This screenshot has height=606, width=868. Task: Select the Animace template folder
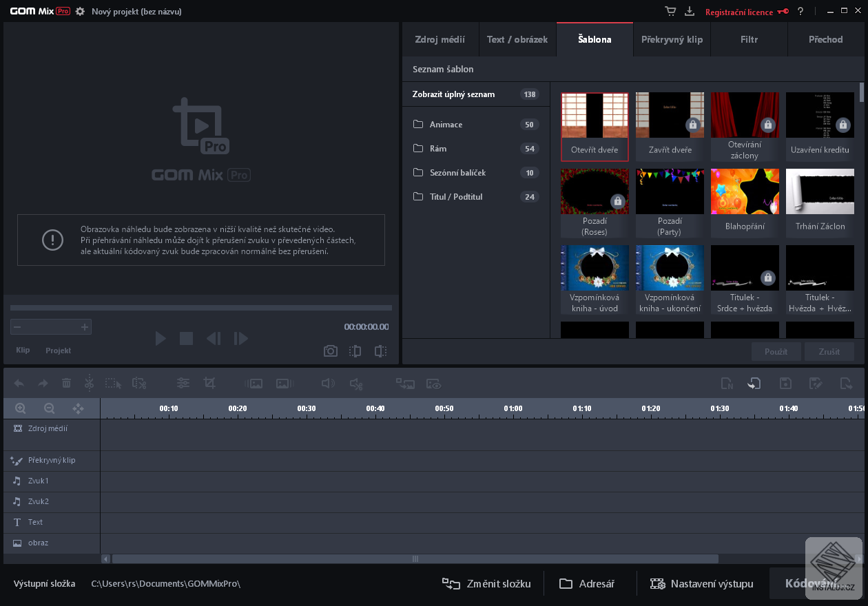click(x=476, y=125)
